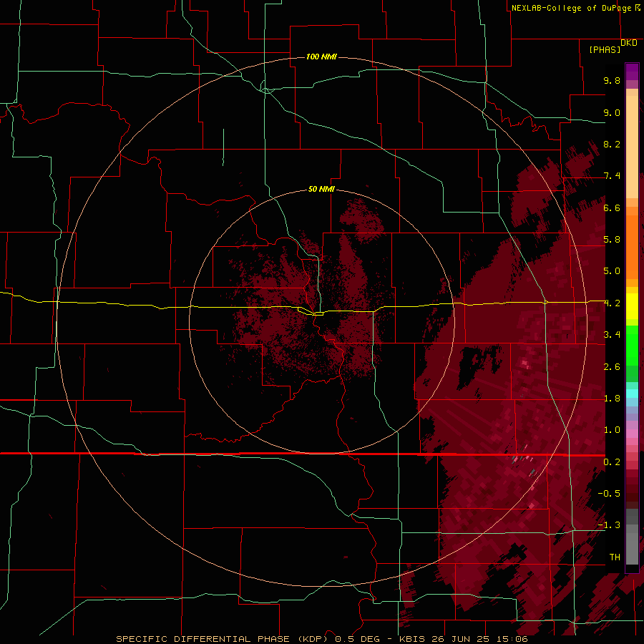Click the 7.4 scale label
Screen dimensions: 644x644
coord(612,176)
